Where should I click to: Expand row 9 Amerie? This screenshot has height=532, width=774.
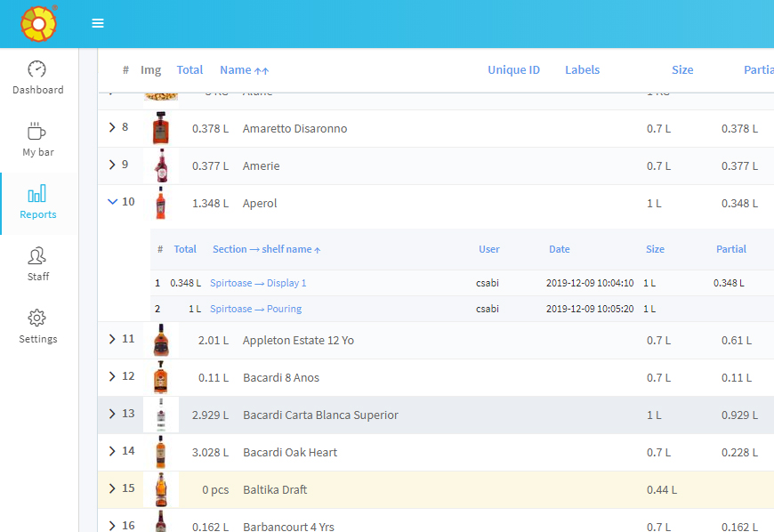pyautogui.click(x=112, y=165)
